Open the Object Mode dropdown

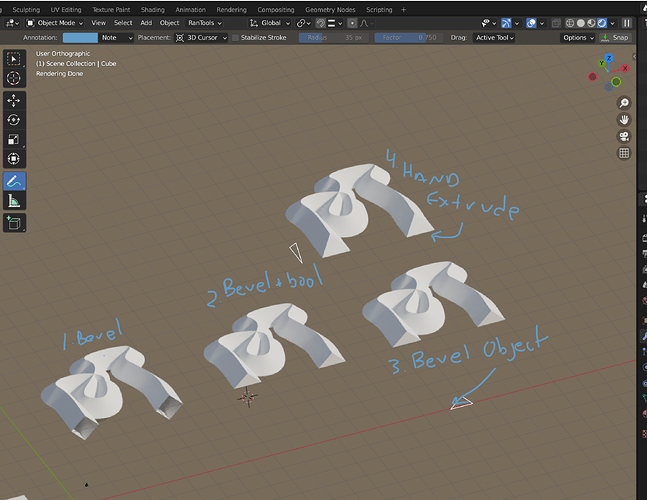pos(54,23)
